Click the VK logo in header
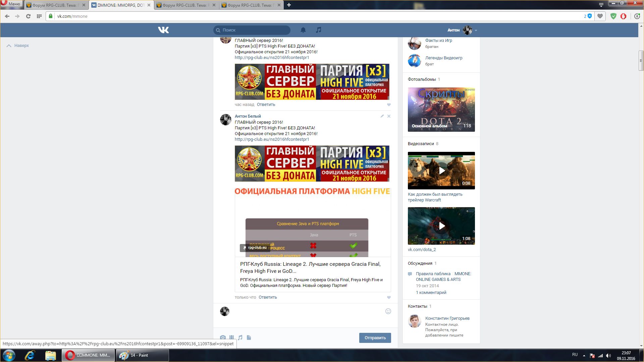644x362 pixels. pyautogui.click(x=163, y=30)
